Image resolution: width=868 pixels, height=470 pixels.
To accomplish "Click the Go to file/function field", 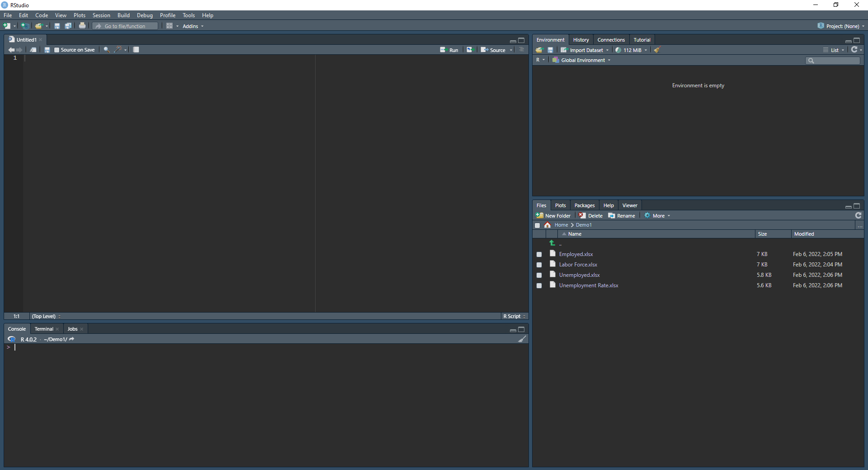I will point(126,26).
